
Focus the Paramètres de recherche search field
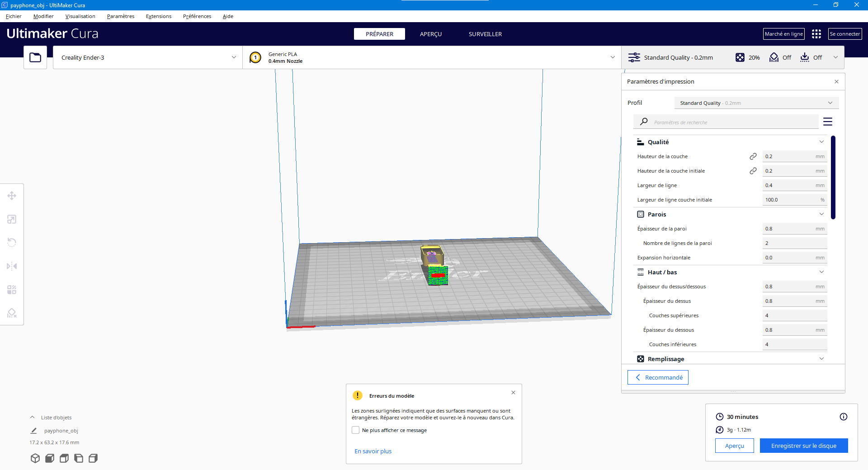pyautogui.click(x=726, y=122)
